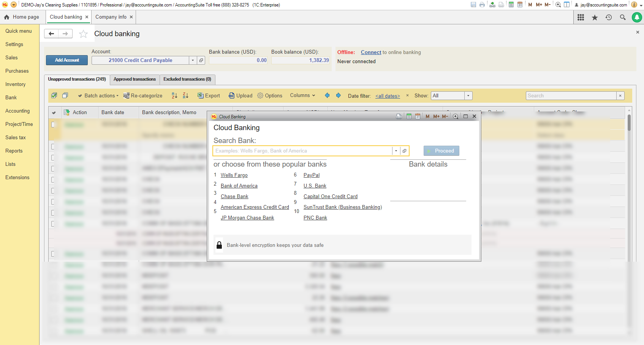Close the Company info tab
The width and height of the screenshot is (644, 345).
[x=131, y=17]
